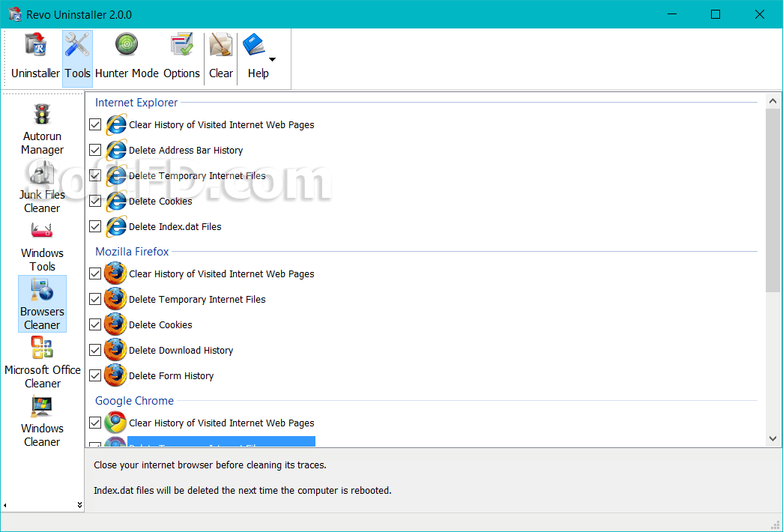Click the small left arrow below the sidebar
Screen dimensions: 783x532
point(5,506)
